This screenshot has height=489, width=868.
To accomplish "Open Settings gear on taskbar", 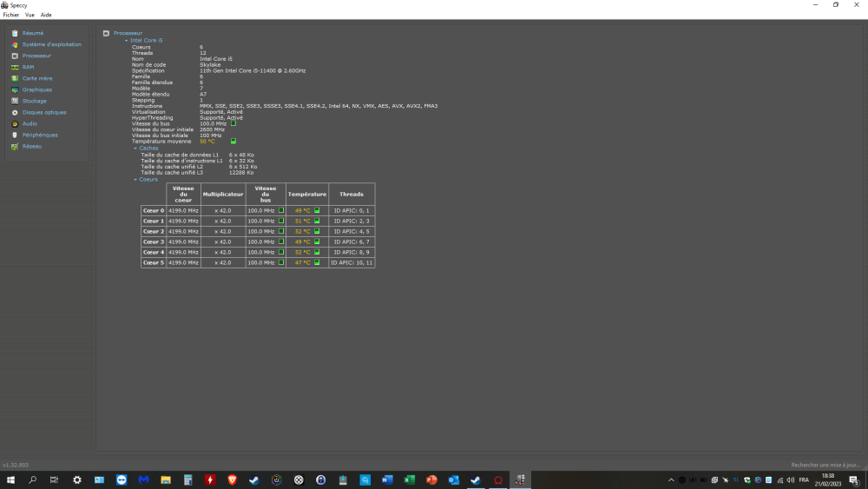I will (77, 480).
